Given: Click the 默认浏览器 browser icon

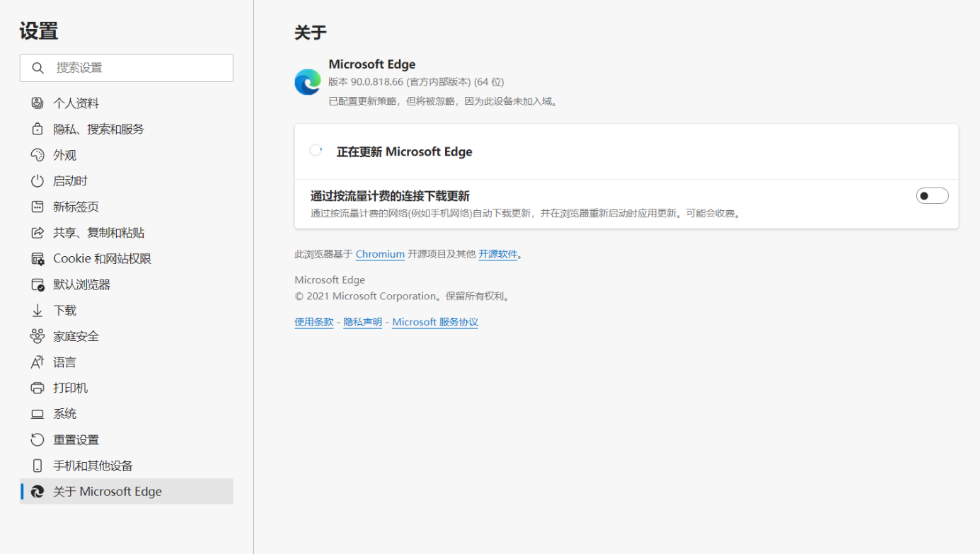Looking at the screenshot, I should click(x=38, y=284).
